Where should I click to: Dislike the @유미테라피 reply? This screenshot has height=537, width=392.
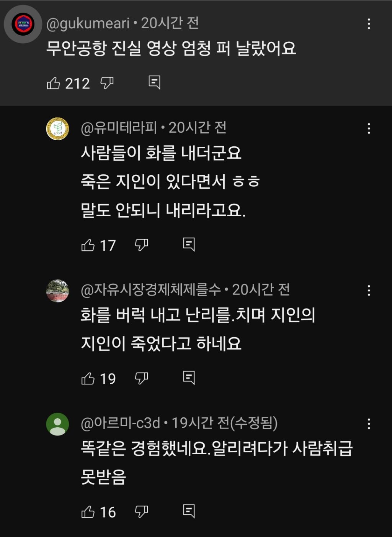tap(141, 245)
